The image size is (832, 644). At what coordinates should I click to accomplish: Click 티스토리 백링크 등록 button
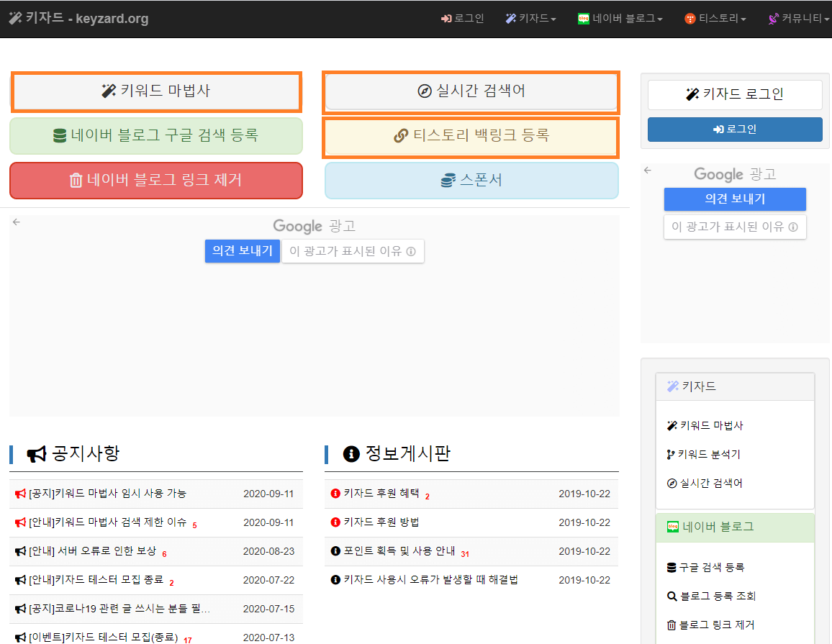click(471, 136)
